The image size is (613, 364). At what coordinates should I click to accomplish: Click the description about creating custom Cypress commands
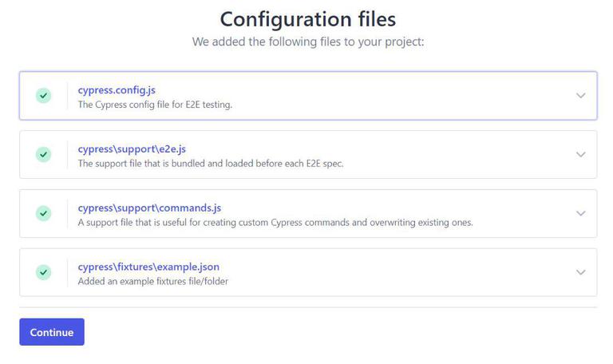(275, 223)
